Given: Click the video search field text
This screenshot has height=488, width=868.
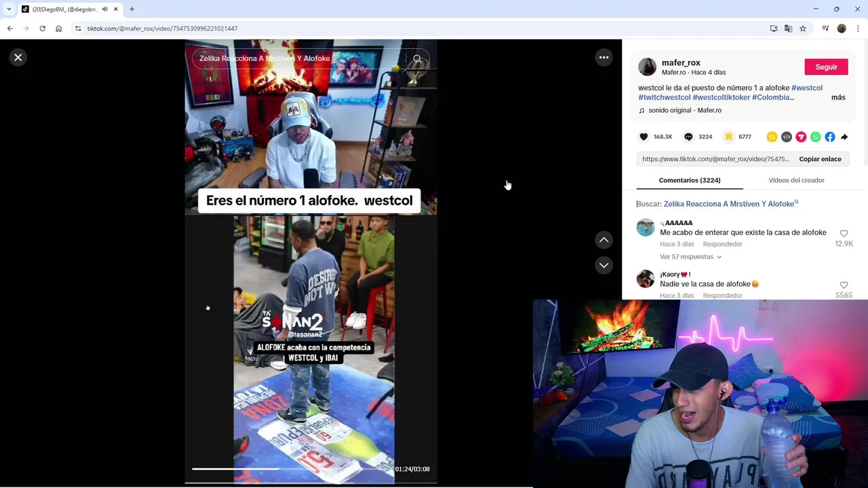Looking at the screenshot, I should [264, 59].
